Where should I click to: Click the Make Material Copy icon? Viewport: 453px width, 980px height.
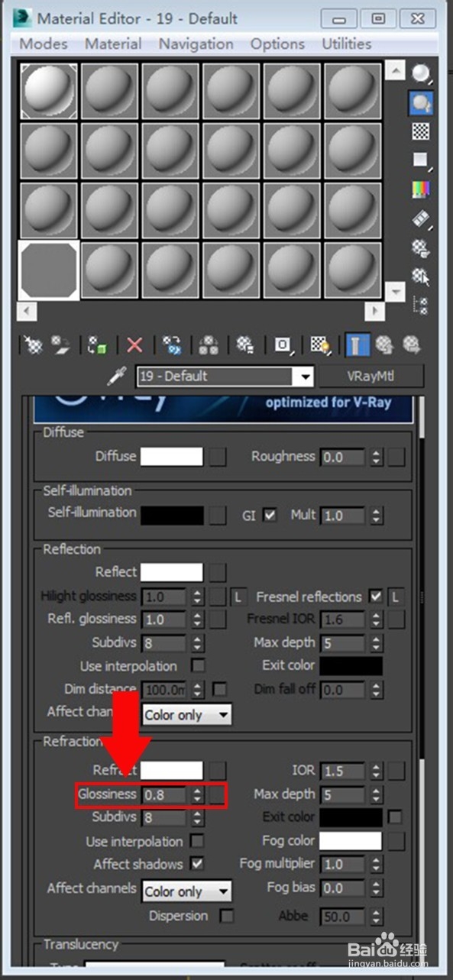click(x=171, y=346)
